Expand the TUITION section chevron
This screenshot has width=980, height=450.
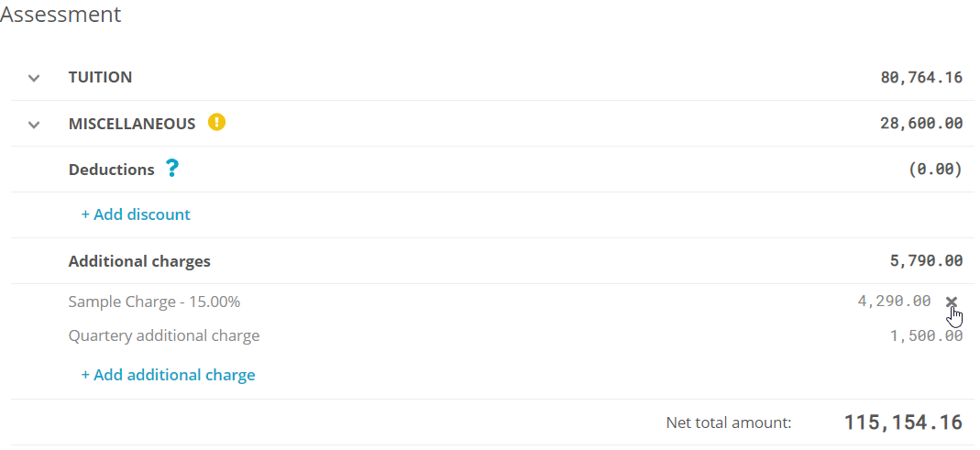point(34,78)
